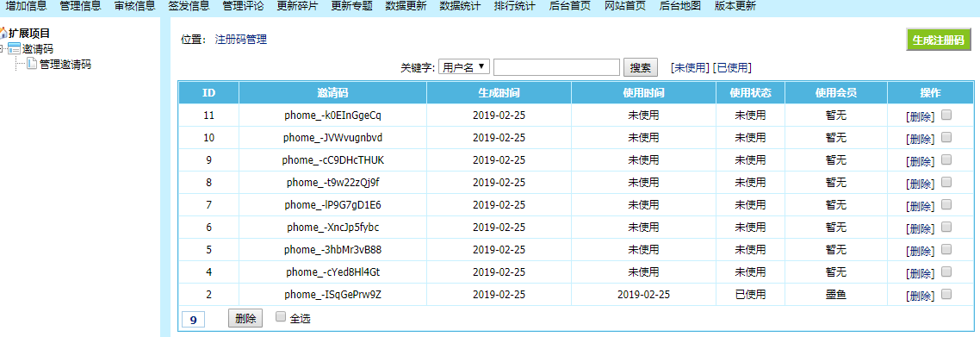The width and height of the screenshot is (980, 337).
Task: Check the checkbox for ID 9 row
Action: pyautogui.click(x=946, y=159)
